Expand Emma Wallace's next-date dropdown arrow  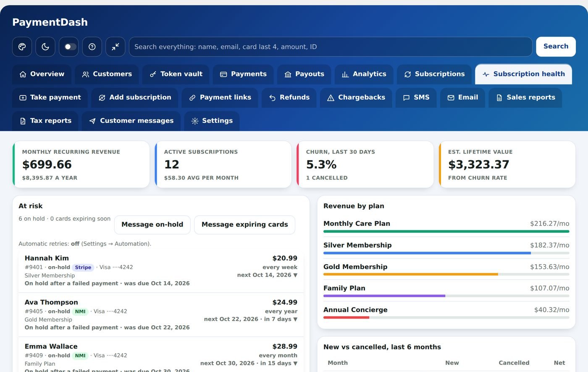pyautogui.click(x=295, y=364)
